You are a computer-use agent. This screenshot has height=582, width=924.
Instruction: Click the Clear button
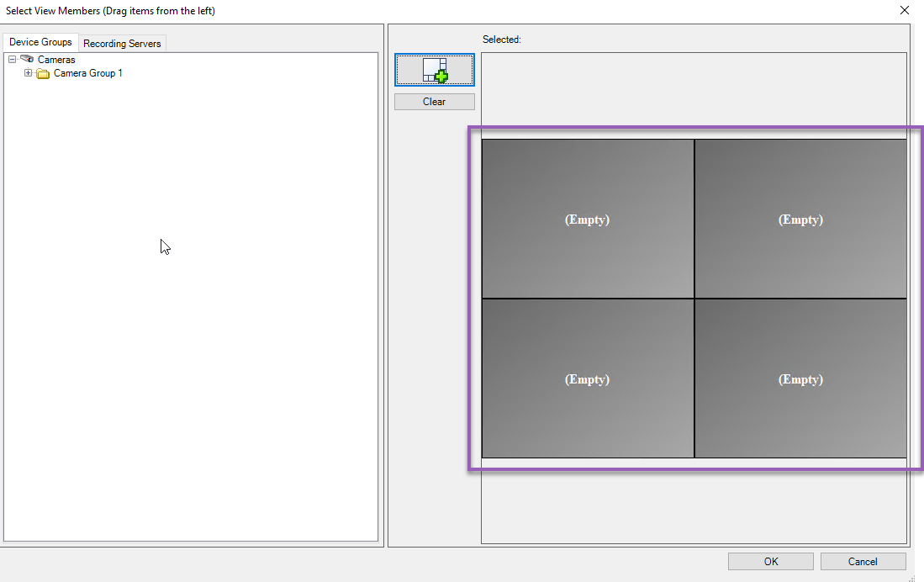click(434, 101)
